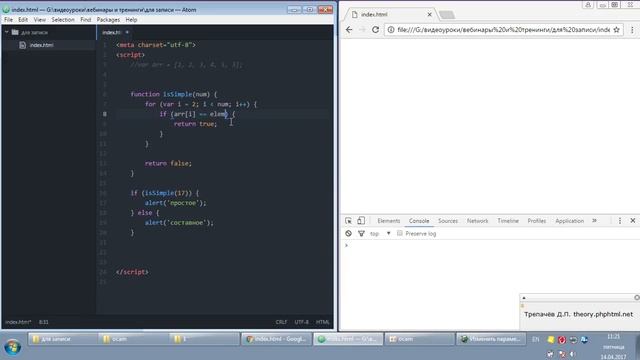Screen dimensions: 640x360
Task: Click the red antivirus icon in tray
Action: pyautogui.click(x=562, y=340)
